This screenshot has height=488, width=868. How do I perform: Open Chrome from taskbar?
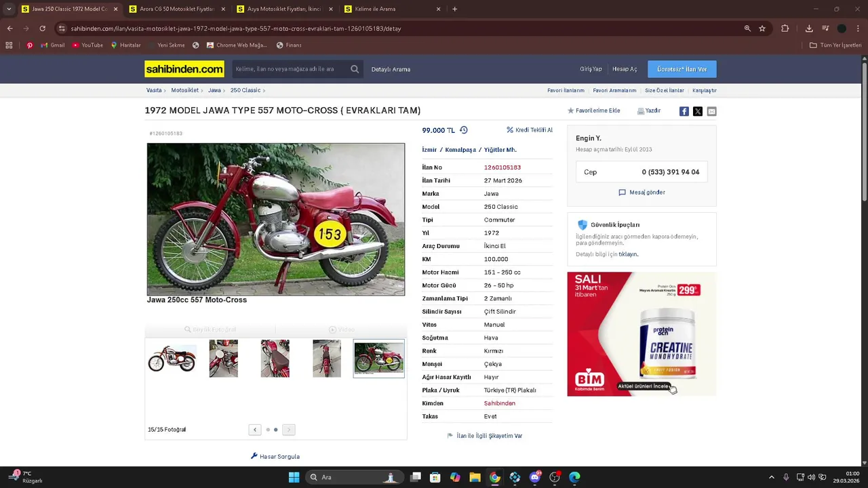click(x=495, y=477)
